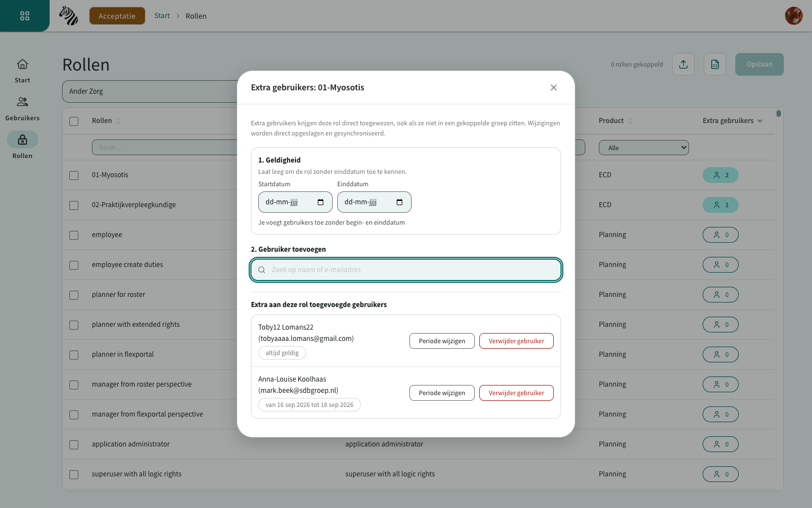Open the Product filter dropdown showing Alle
This screenshot has height=508, width=812.
point(644,148)
